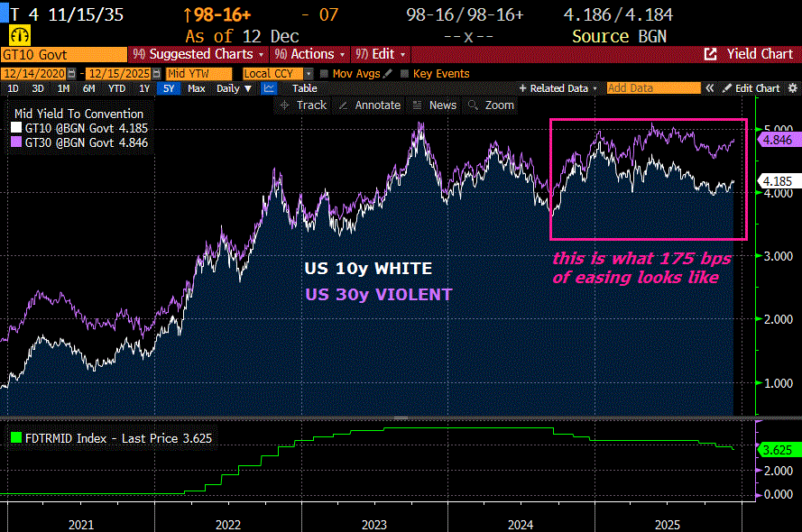802x532 pixels.
Task: Click the yellow clock icon under the ticker
Action: coord(20,36)
